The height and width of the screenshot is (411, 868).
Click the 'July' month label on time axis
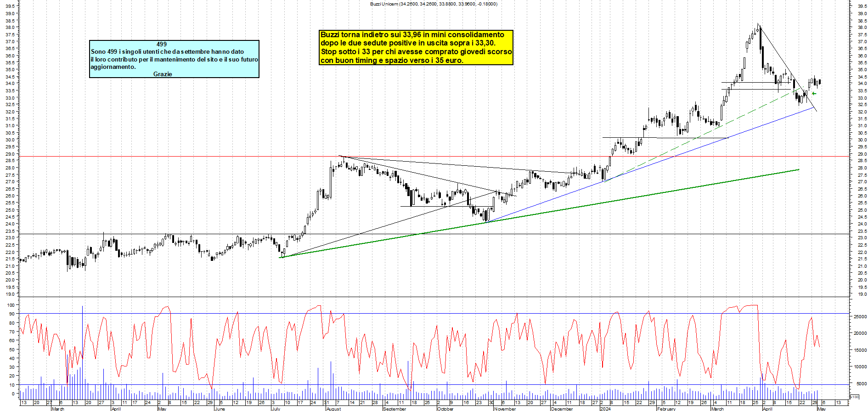pos(276,409)
